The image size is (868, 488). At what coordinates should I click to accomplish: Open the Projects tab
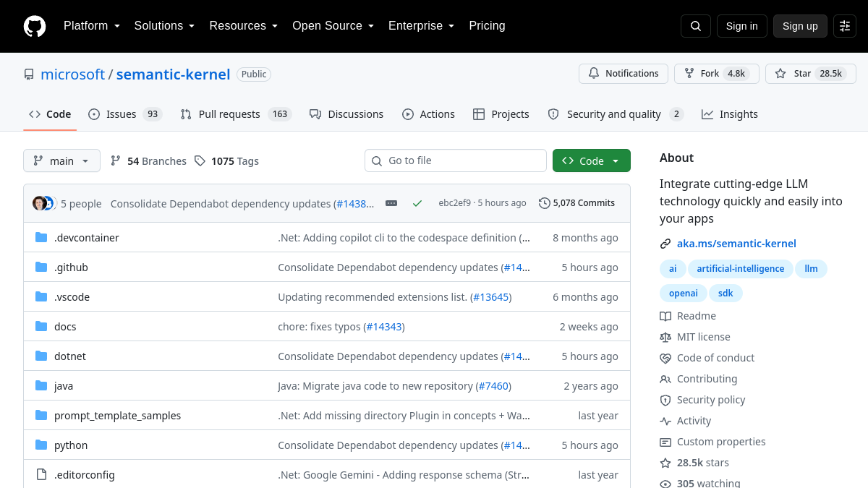tap(501, 114)
